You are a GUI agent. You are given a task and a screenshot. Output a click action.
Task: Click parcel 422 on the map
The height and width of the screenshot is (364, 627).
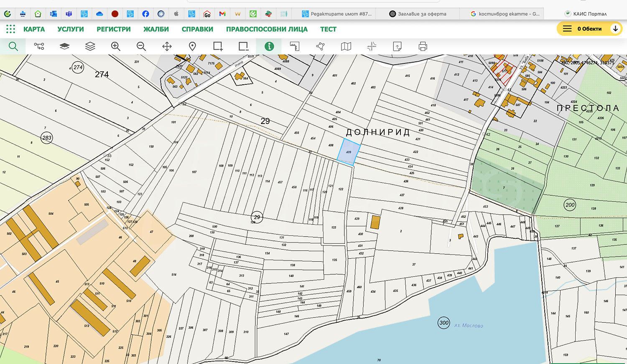[415, 152]
